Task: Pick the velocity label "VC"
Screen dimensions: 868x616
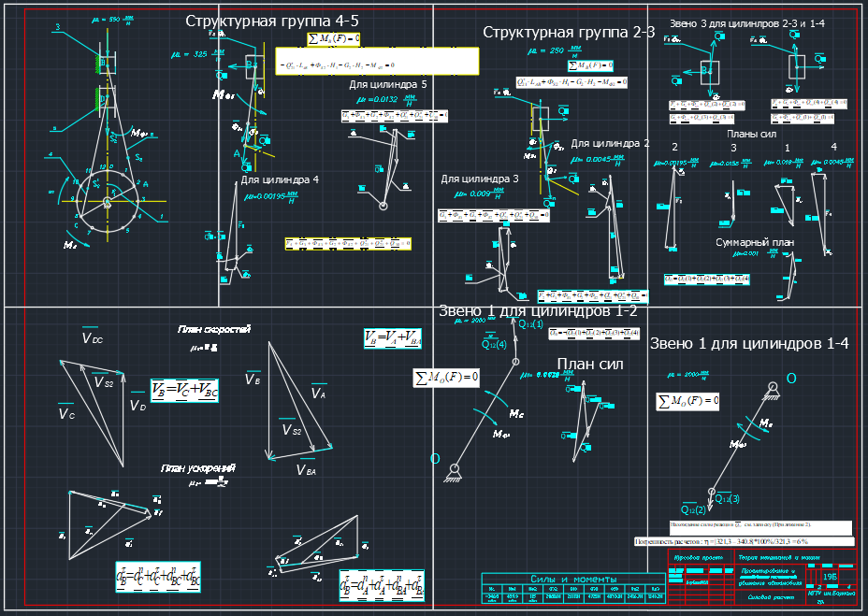Action: tap(66, 413)
